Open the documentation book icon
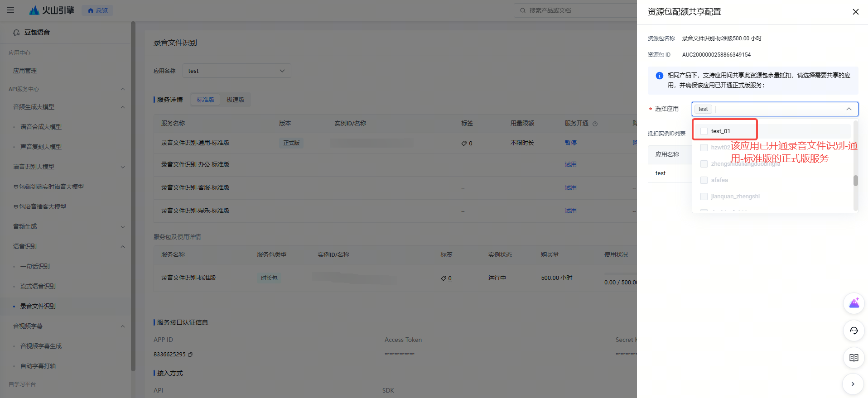The width and height of the screenshot is (868, 398). 854,358
